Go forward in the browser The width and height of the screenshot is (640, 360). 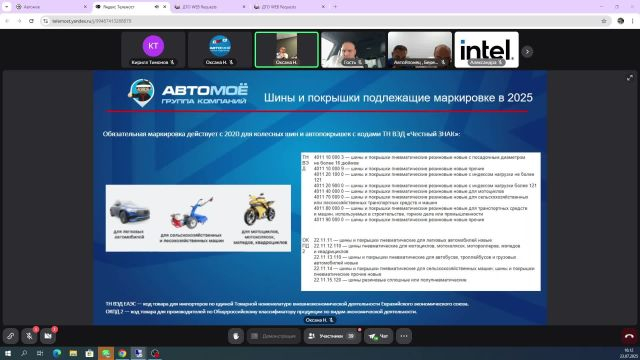[19, 21]
